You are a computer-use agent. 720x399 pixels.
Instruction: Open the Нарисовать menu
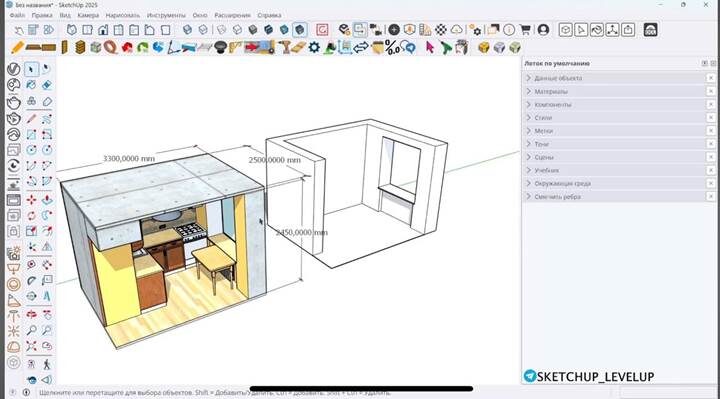pos(123,15)
